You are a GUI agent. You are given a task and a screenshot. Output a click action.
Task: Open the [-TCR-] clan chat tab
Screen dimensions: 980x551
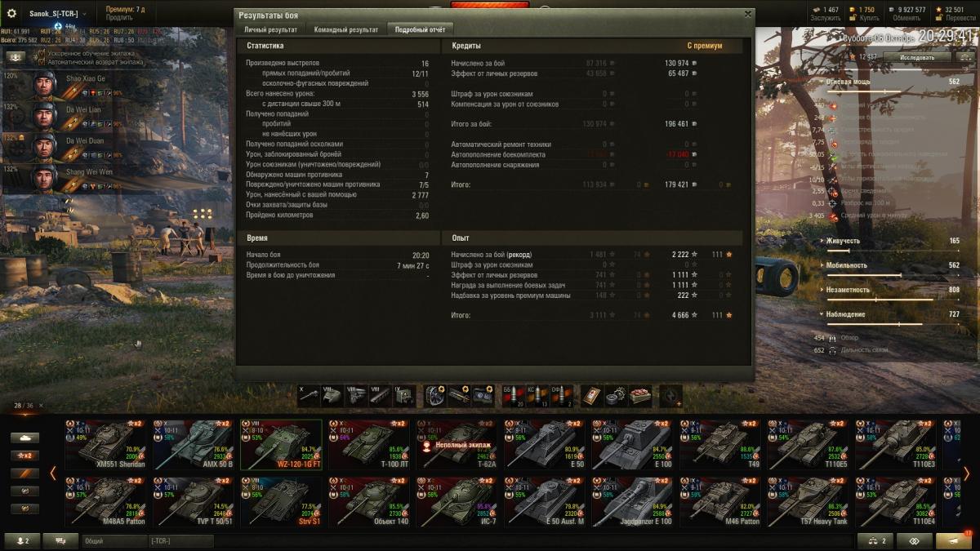tap(181, 540)
